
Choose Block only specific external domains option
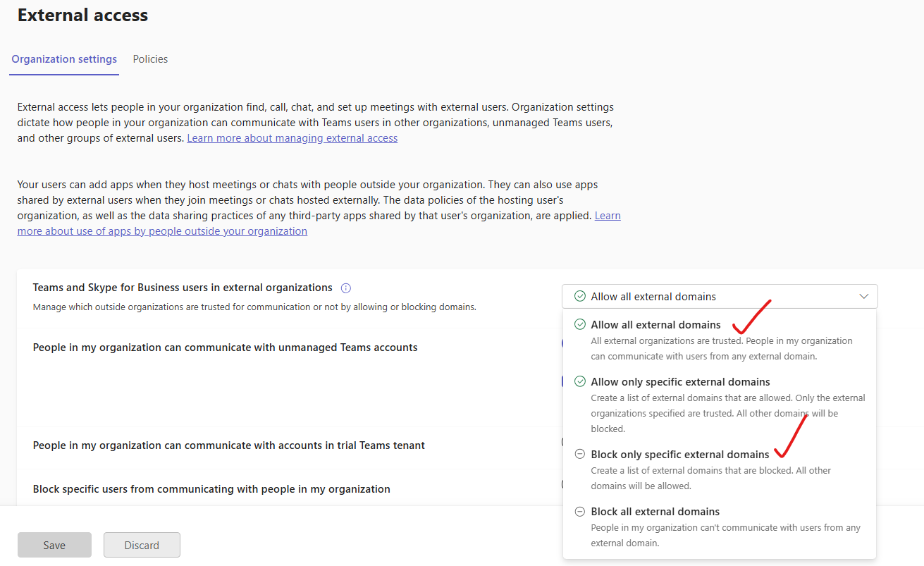[x=720, y=469]
